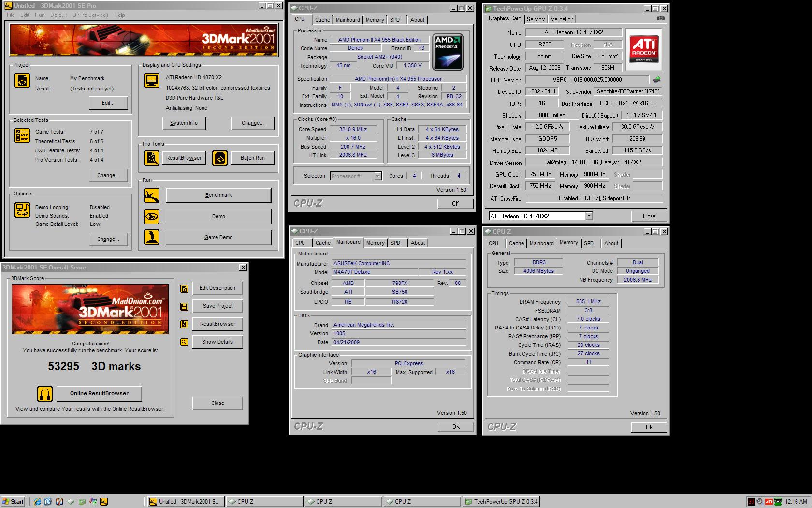
Task: Open the Run menu in 3DMark2001
Action: (40, 15)
